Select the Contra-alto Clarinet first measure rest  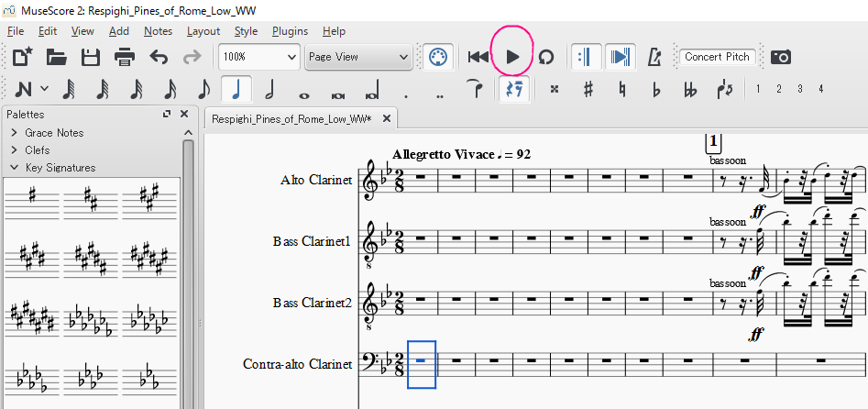(x=421, y=360)
